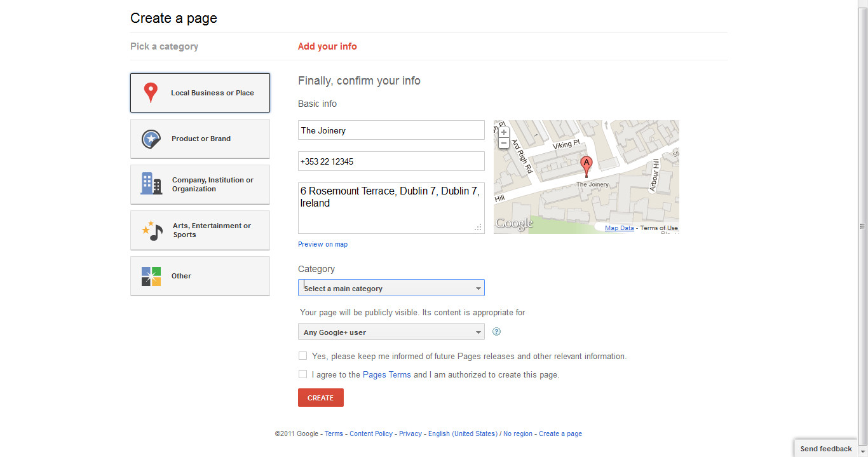Click the red map pin Local Business icon
This screenshot has height=457, width=868.
(151, 93)
